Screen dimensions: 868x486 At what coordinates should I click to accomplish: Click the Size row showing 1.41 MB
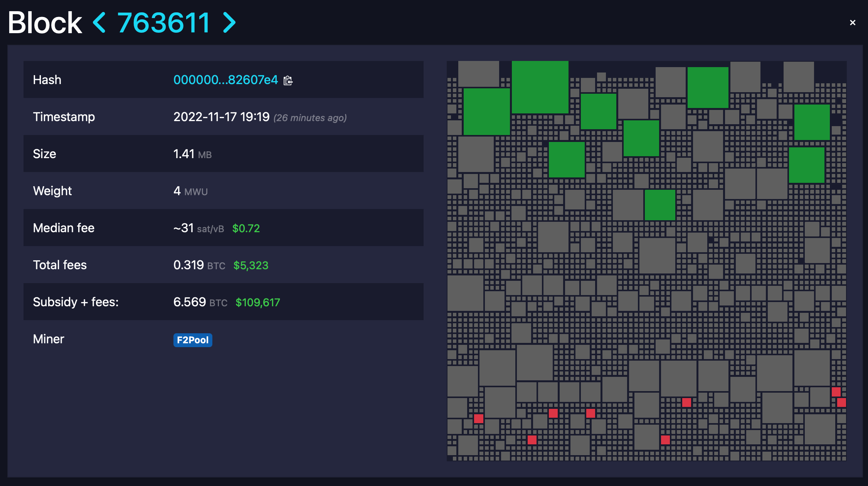pos(224,154)
